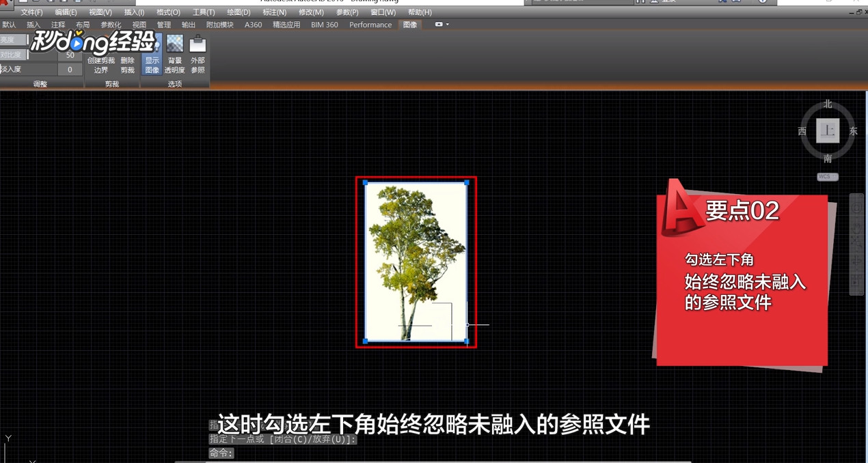
Task: Switch to the 参数化 ribbon tab
Action: point(111,25)
